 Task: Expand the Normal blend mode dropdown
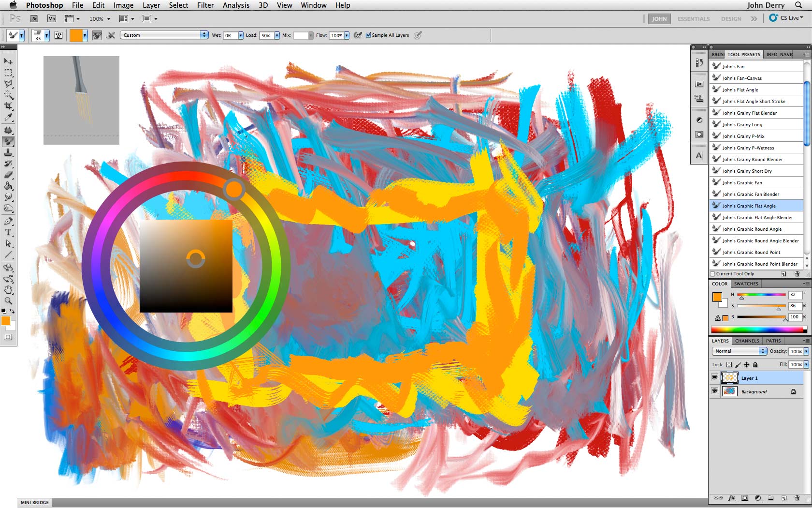pyautogui.click(x=763, y=351)
